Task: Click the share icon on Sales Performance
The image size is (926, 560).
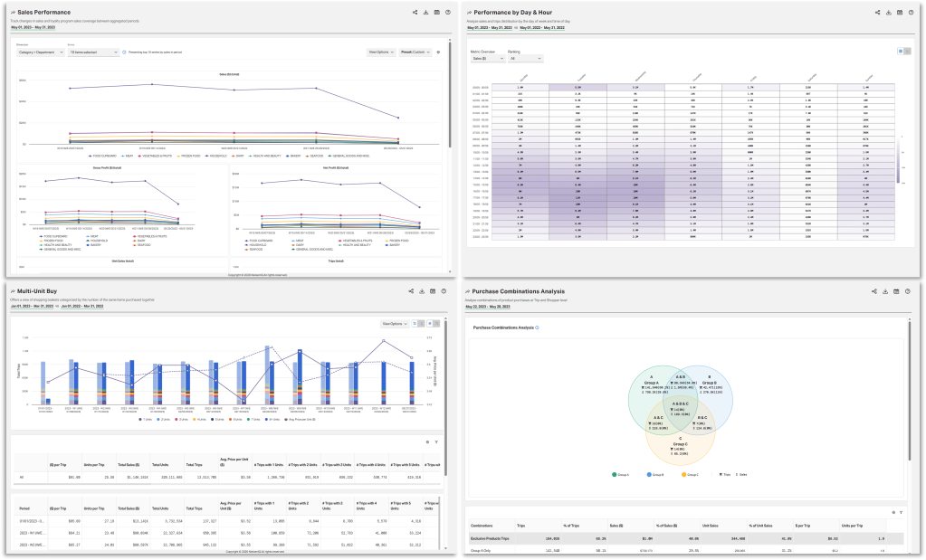Action: coord(415,12)
